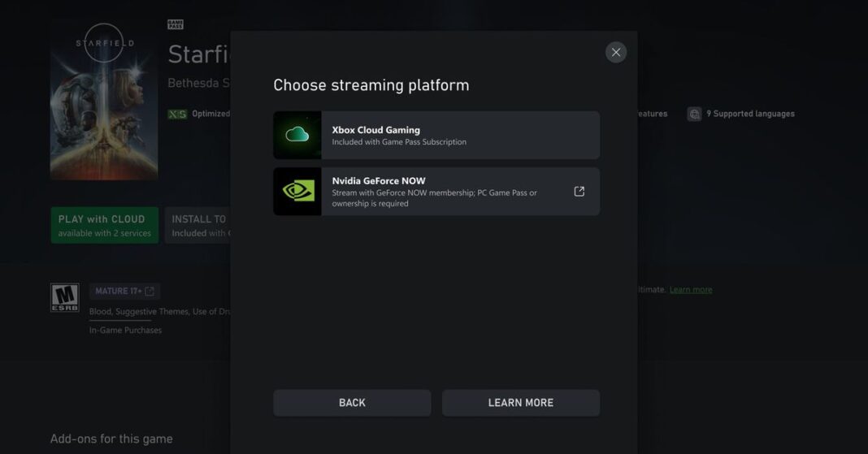Click the supported languages speech icon
The image size is (868, 454).
694,114
